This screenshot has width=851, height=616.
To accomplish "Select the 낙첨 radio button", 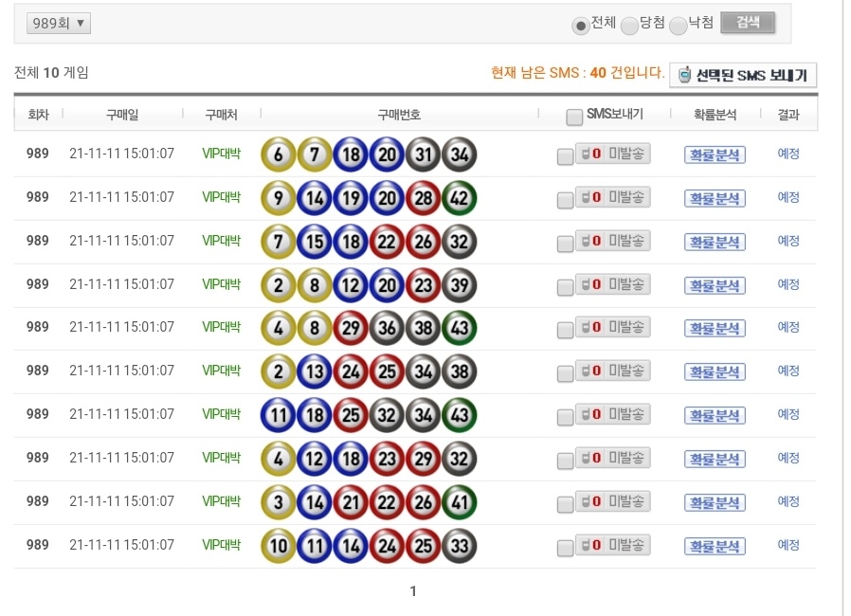I will (678, 26).
